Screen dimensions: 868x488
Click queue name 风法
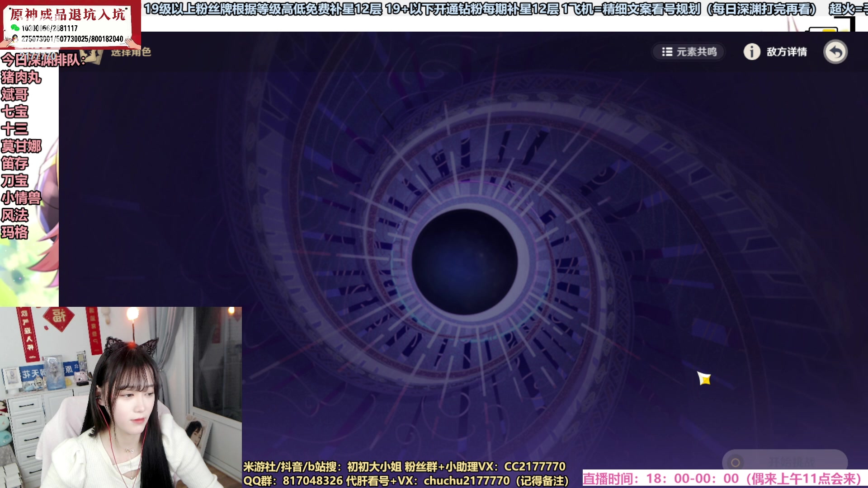click(x=14, y=215)
